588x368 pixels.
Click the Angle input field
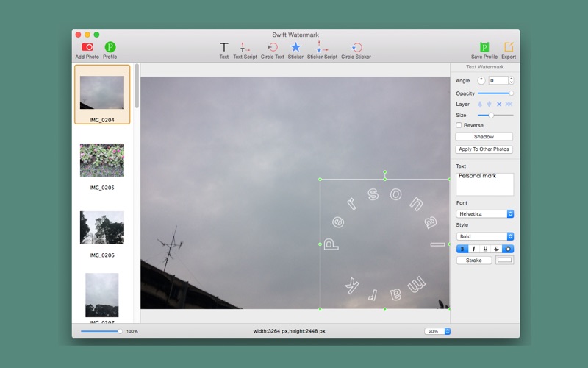click(498, 80)
